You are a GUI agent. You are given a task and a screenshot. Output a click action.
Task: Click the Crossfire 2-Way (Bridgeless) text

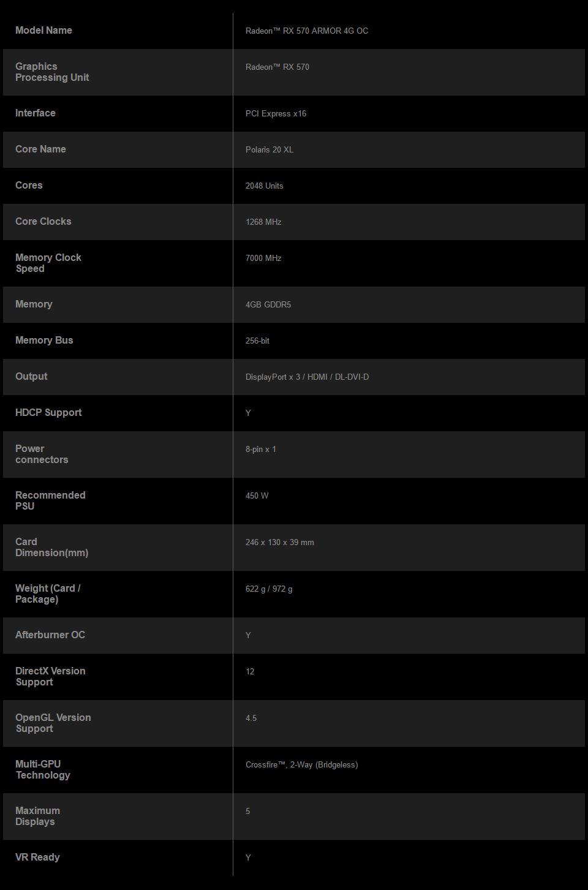point(302,765)
